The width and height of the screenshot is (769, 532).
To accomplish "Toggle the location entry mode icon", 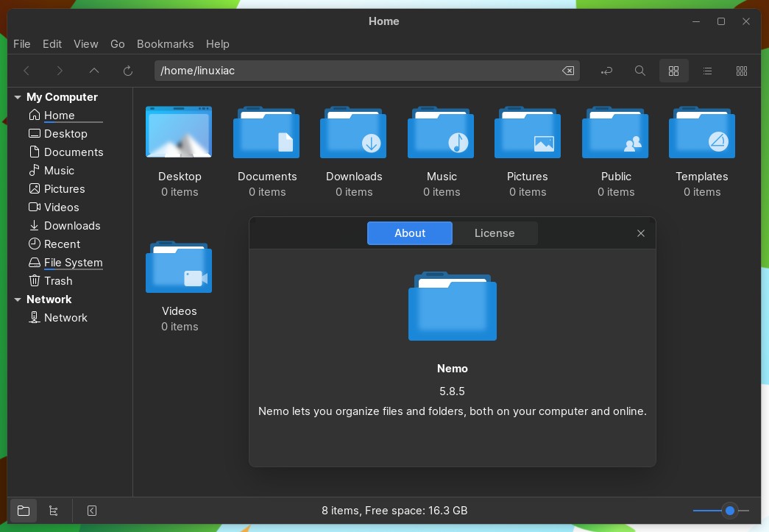I will [x=606, y=71].
